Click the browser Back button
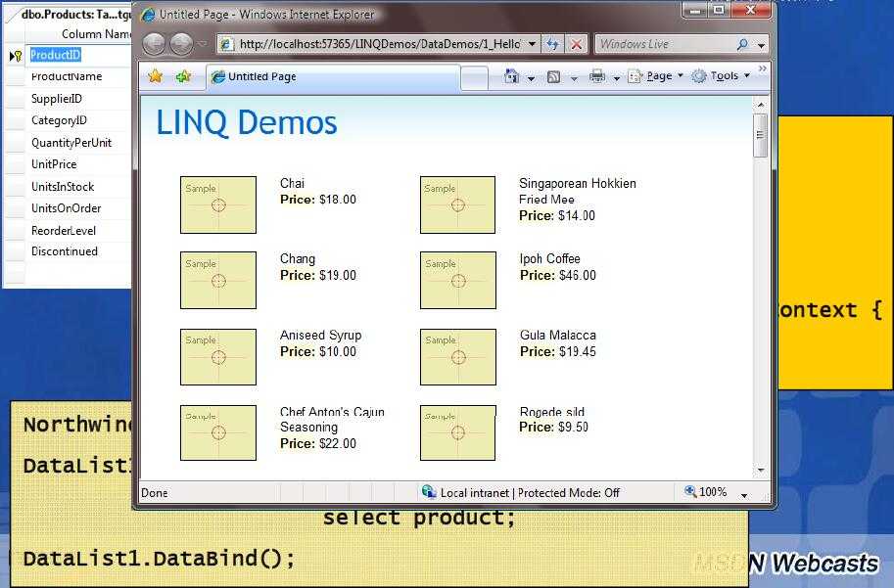The height and width of the screenshot is (588, 894). [154, 44]
